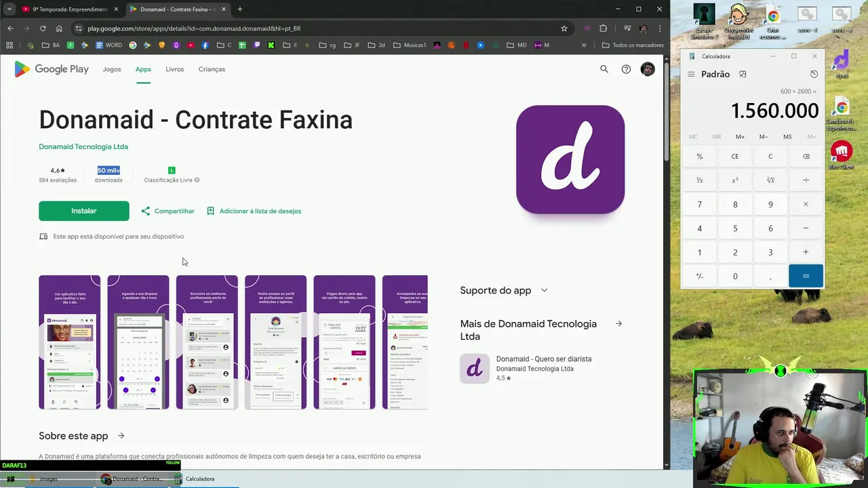Select the Crianças tab in Google Play
The image size is (868, 488).
coord(212,69)
